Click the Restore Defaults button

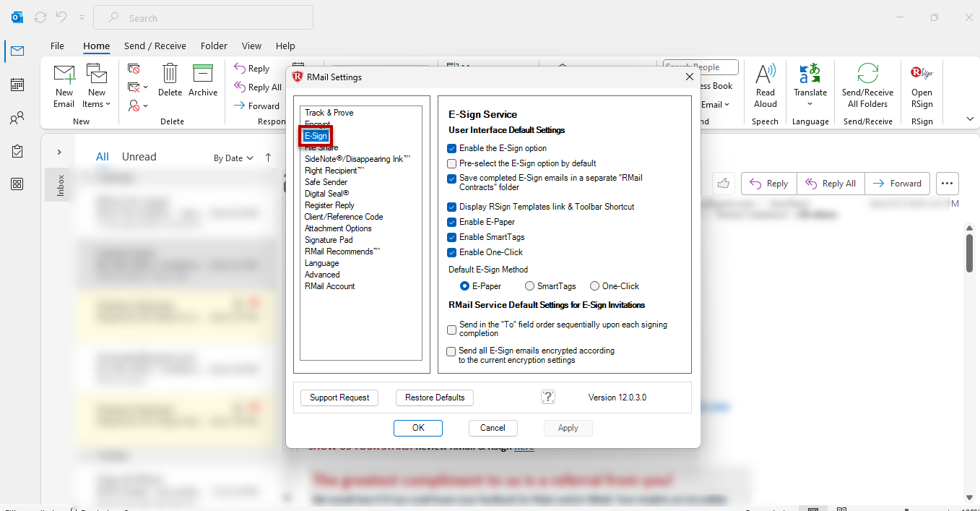click(x=435, y=398)
